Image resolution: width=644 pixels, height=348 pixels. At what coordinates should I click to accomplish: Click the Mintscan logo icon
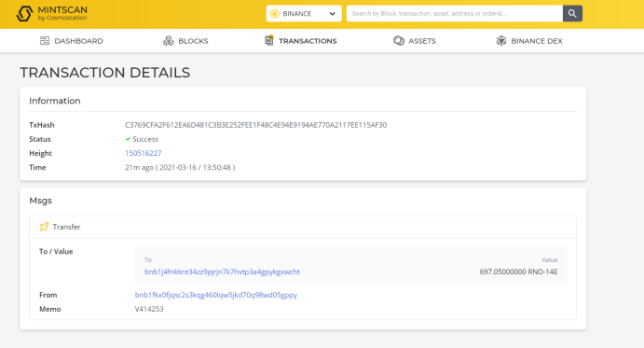coord(24,14)
